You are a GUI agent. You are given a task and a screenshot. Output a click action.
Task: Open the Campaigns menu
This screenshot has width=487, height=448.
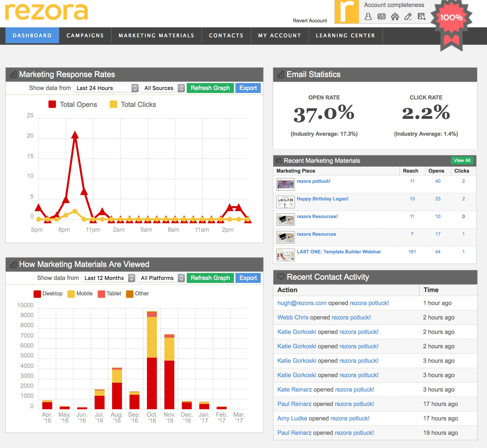(x=85, y=36)
